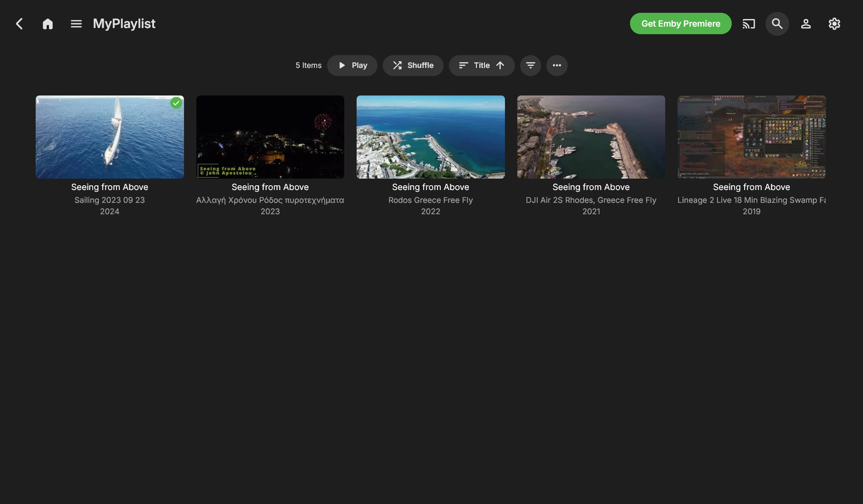This screenshot has width=863, height=504.
Task: Toggle sort direction arrow next to Title
Action: click(x=500, y=66)
